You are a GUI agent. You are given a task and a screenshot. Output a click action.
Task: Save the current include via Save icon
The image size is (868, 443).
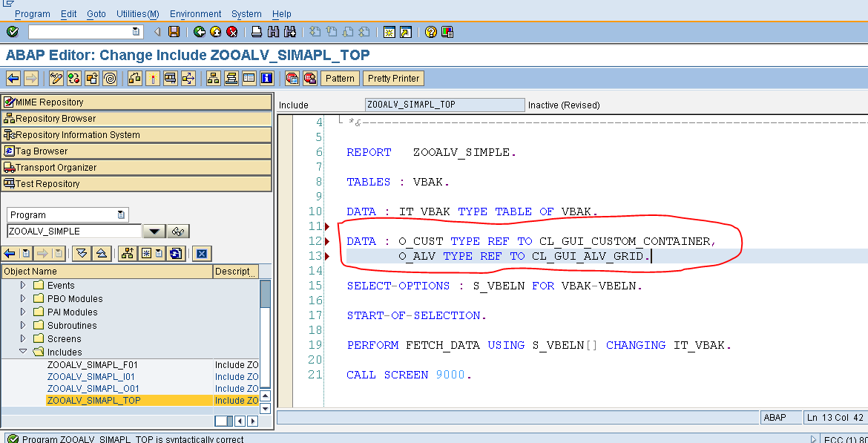(x=175, y=31)
